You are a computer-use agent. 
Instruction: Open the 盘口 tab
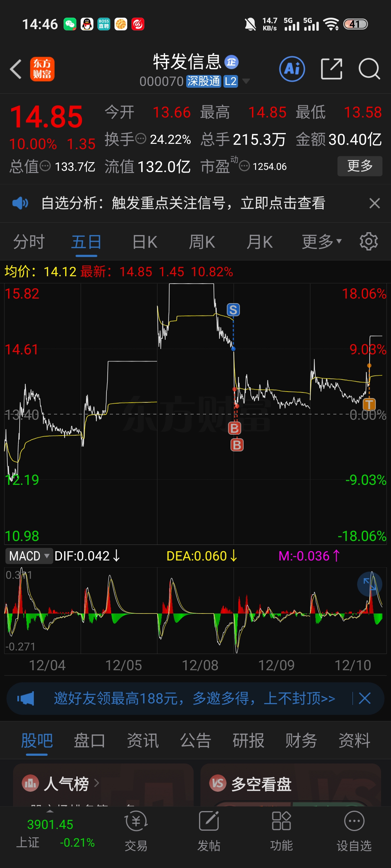click(89, 741)
